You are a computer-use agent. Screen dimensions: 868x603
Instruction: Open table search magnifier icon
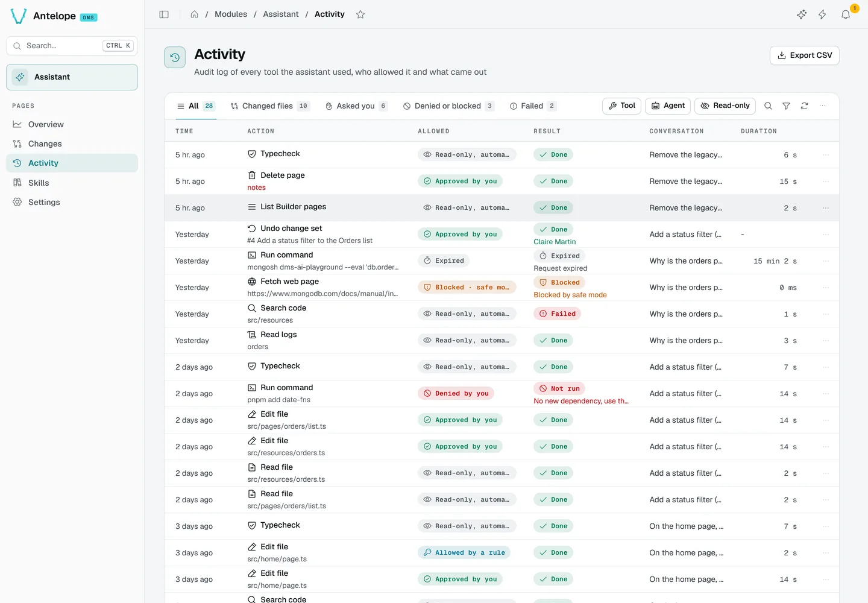(768, 106)
